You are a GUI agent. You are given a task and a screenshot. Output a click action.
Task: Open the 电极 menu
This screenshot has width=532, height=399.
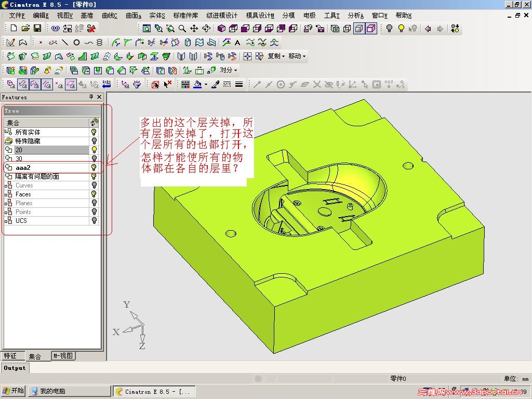[310, 15]
